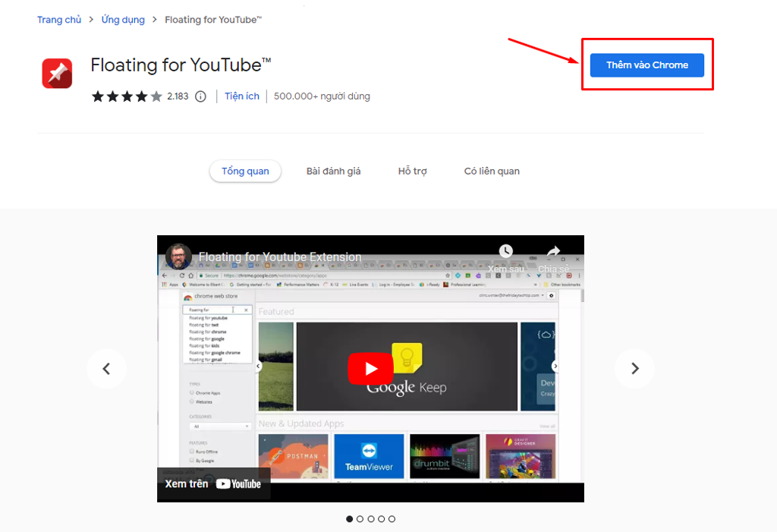The image size is (777, 532).
Task: Select the Tổng quan tab
Action: pyautogui.click(x=245, y=171)
